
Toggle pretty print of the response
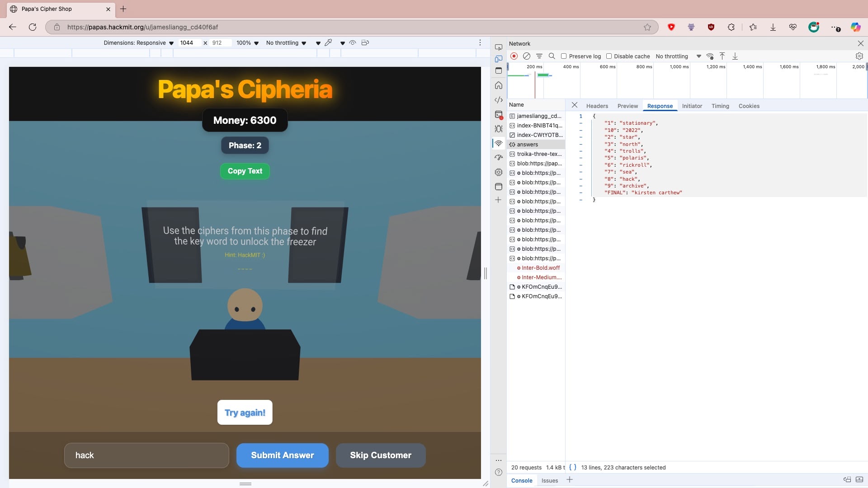[572, 467]
